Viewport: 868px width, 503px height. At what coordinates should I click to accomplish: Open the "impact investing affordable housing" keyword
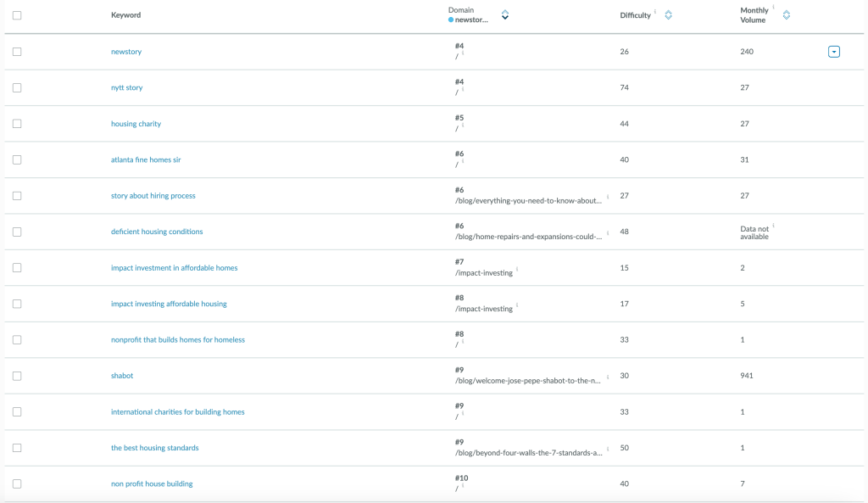point(169,304)
